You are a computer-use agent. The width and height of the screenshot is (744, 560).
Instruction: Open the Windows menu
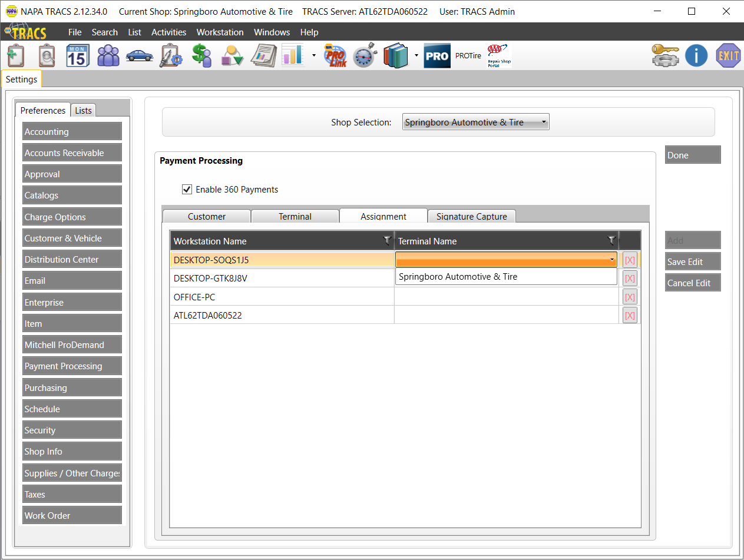coord(272,32)
